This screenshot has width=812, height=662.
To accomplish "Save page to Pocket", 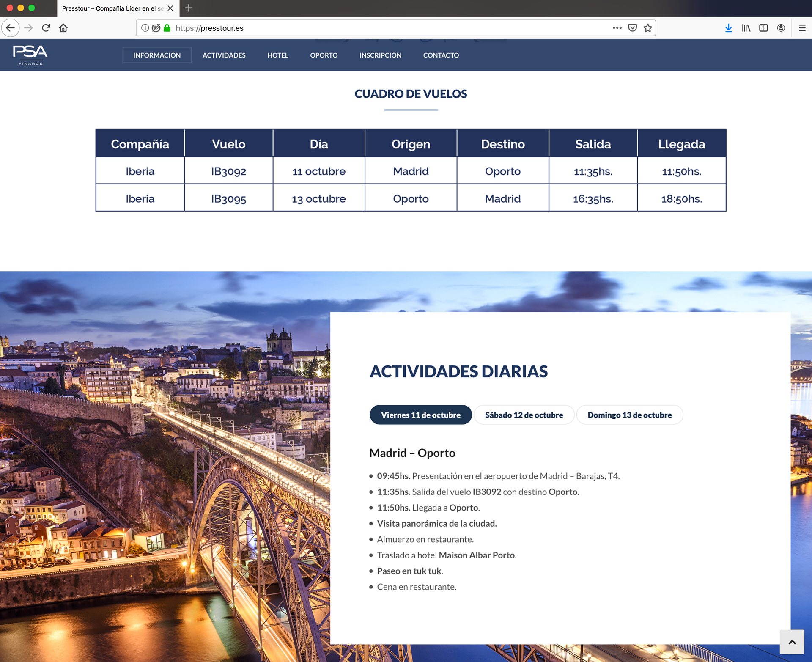I will click(x=632, y=28).
